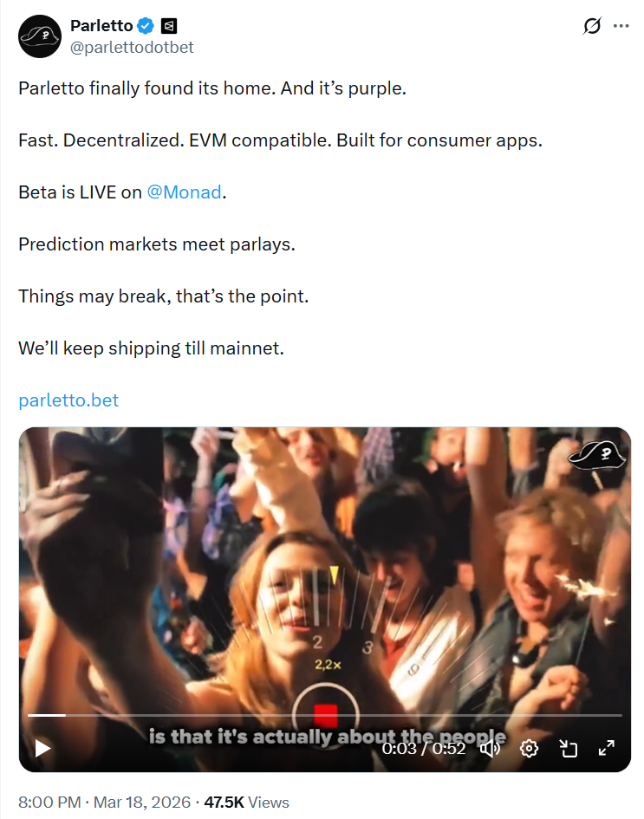Open the @Monad mention link

coord(185,192)
